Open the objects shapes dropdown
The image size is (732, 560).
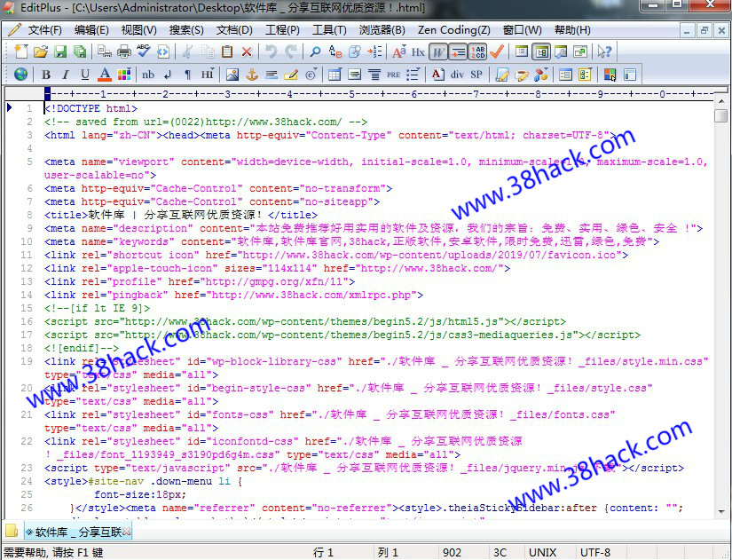click(541, 75)
